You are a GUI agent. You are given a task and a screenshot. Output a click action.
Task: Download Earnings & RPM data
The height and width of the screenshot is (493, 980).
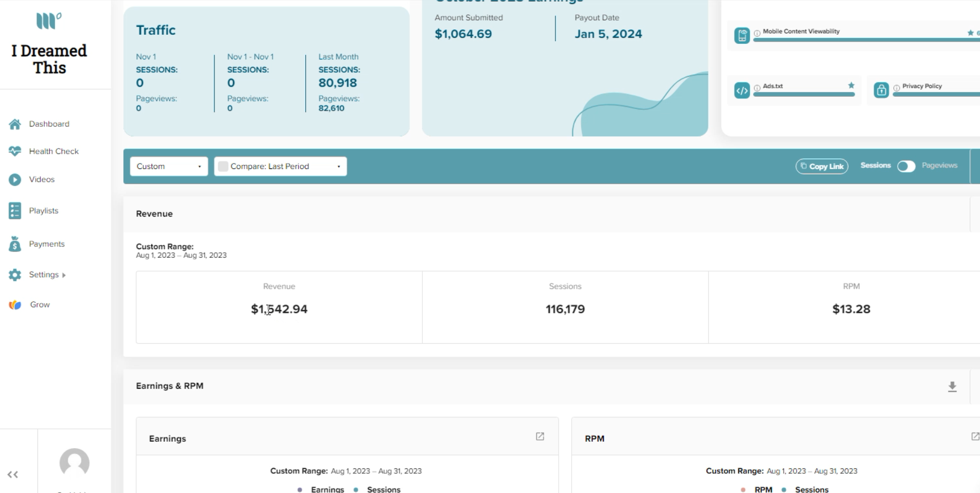[952, 387]
